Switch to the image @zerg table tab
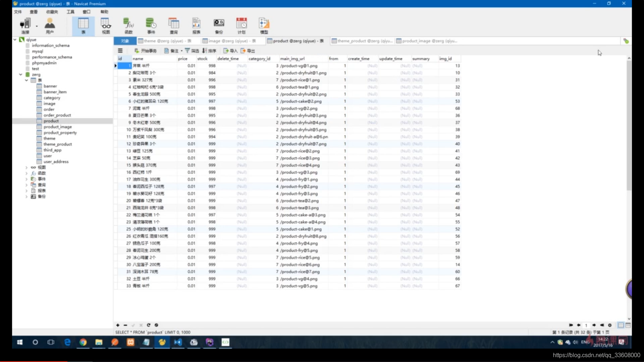The width and height of the screenshot is (644, 362). [x=229, y=41]
